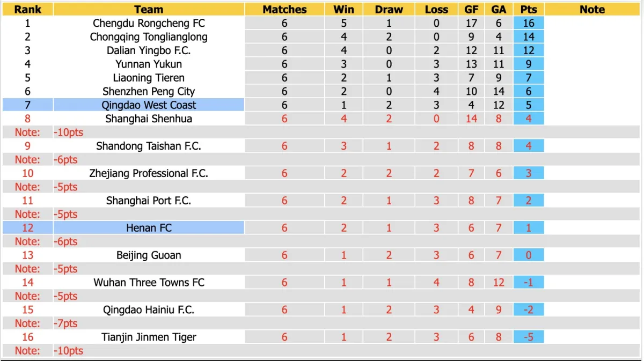Click the highlighted Qingdao West Coast name
The height and width of the screenshot is (361, 644).
point(149,105)
